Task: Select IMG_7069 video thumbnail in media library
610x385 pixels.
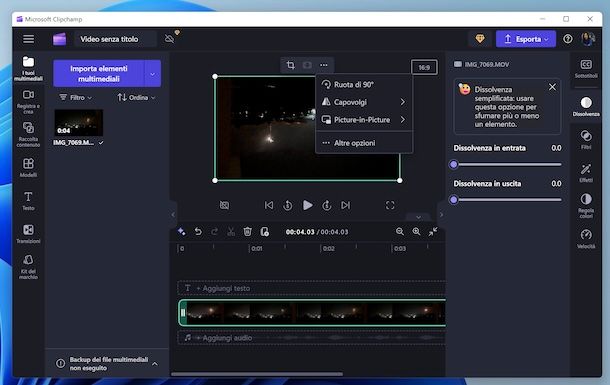Action: click(79, 122)
